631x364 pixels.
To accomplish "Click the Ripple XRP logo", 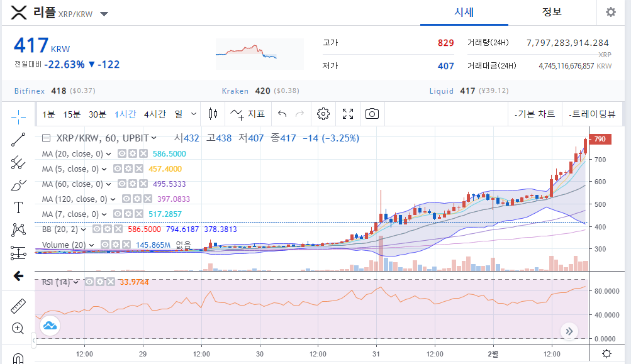I will (x=18, y=13).
